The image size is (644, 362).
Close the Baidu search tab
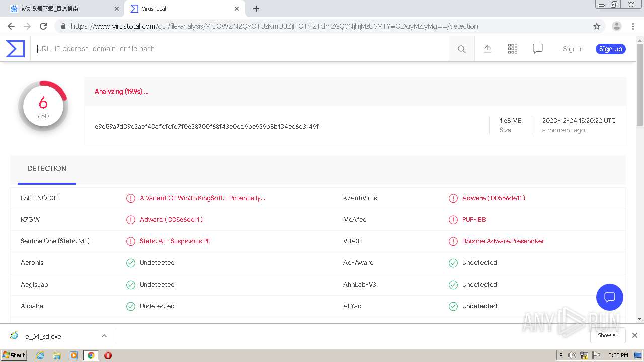[x=116, y=9]
